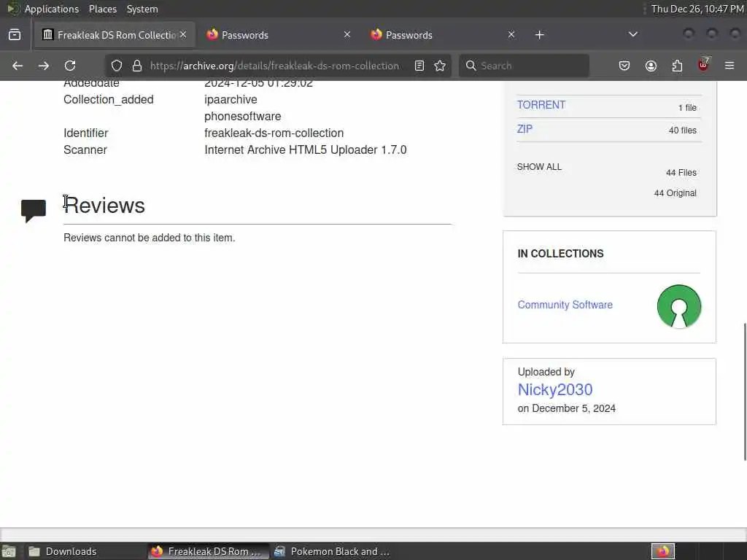Close the Freakleak DS Rom Collection tab

[183, 35]
